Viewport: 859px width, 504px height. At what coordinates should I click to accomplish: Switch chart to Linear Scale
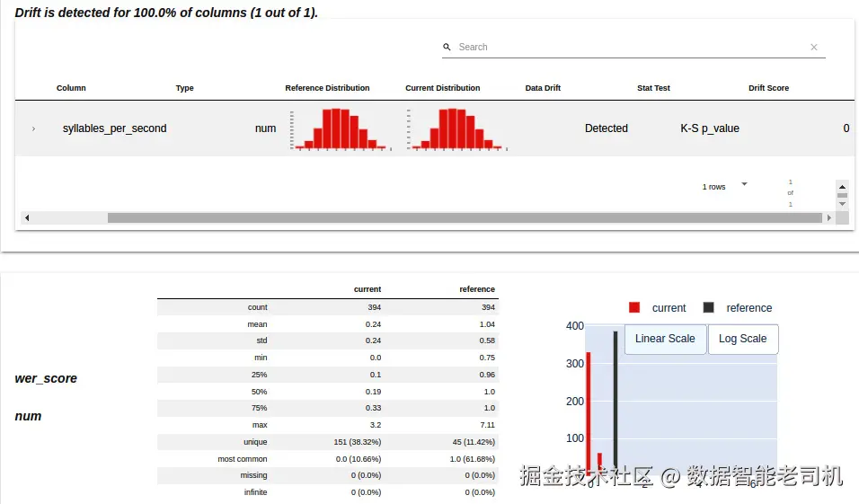[665, 339]
